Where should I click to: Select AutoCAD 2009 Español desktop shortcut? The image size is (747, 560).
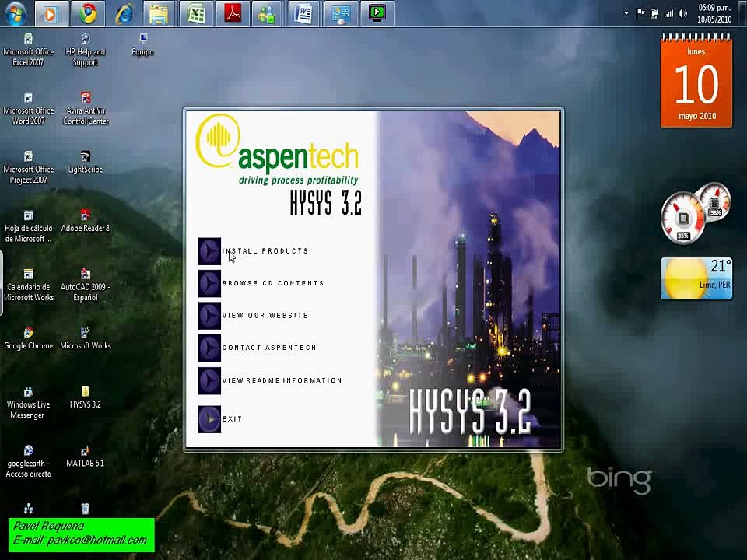pyautogui.click(x=86, y=285)
